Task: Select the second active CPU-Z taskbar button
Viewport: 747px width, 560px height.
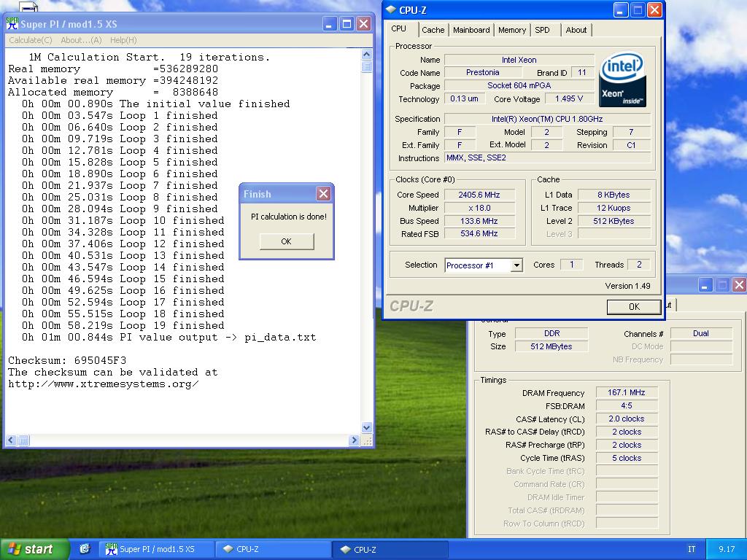Action: click(x=391, y=550)
